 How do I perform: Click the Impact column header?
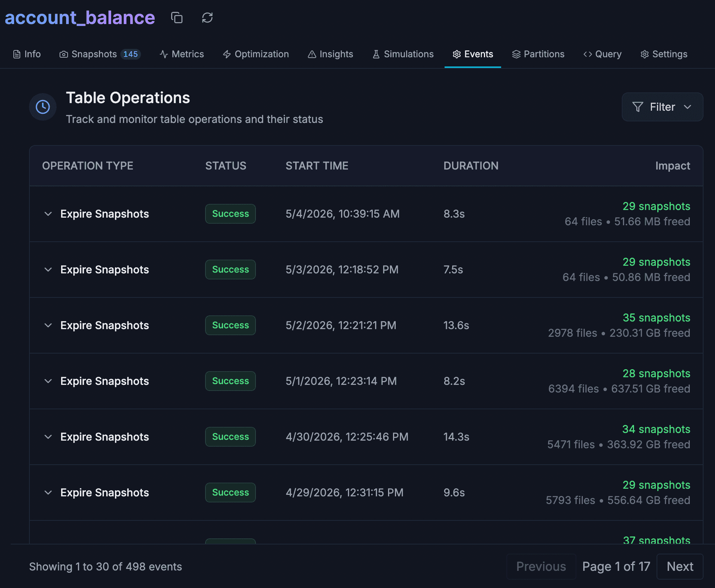coord(673,166)
